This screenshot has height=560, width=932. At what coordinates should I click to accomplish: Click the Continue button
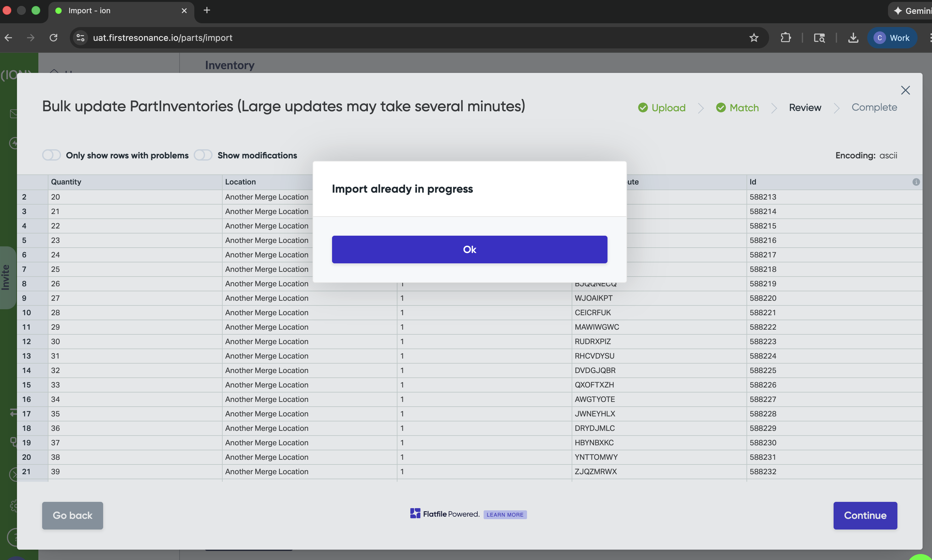[x=865, y=515]
